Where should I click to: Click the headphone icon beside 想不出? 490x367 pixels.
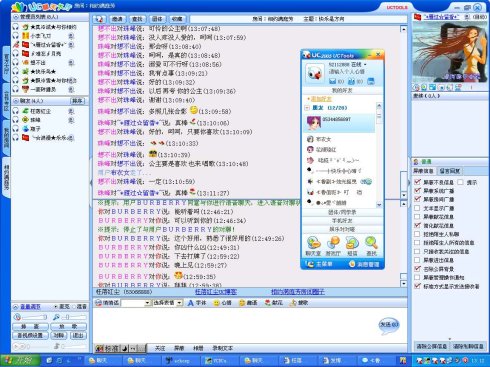point(16,62)
